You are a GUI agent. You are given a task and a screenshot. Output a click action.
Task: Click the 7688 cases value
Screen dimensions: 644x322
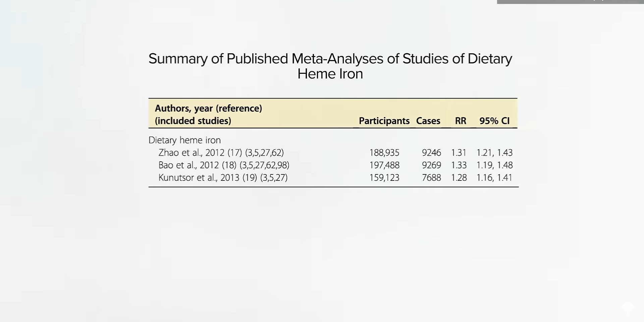[431, 177]
